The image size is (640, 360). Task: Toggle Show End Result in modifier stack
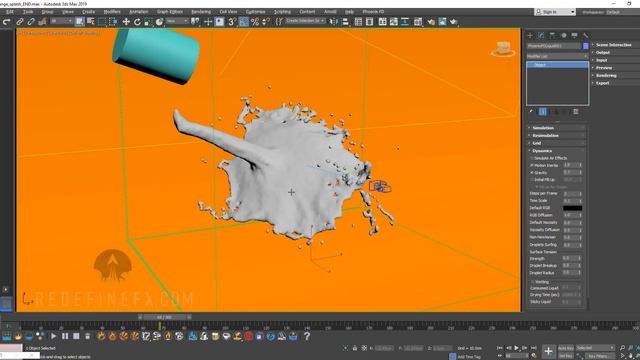[x=542, y=111]
